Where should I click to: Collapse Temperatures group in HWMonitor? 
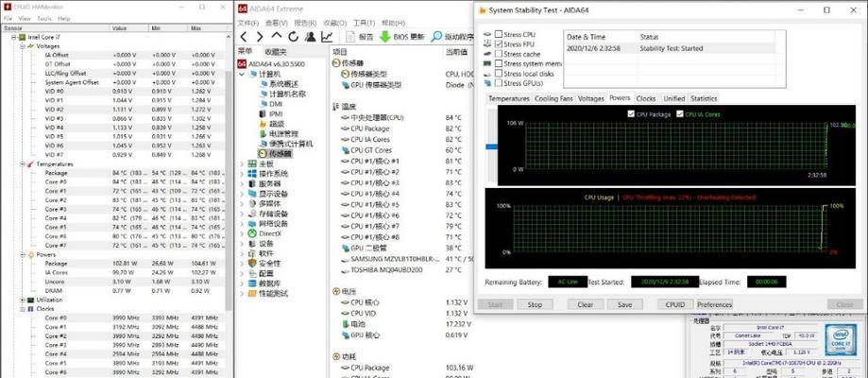(24, 164)
